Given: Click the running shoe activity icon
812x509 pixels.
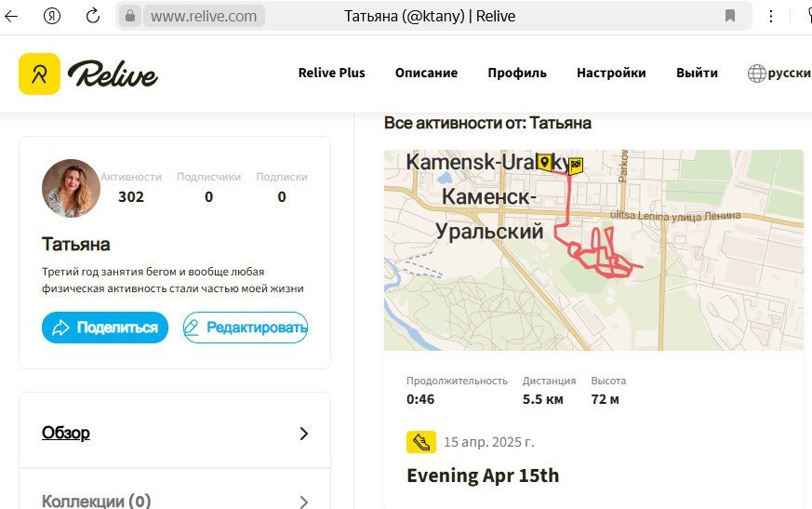Looking at the screenshot, I should 421,442.
